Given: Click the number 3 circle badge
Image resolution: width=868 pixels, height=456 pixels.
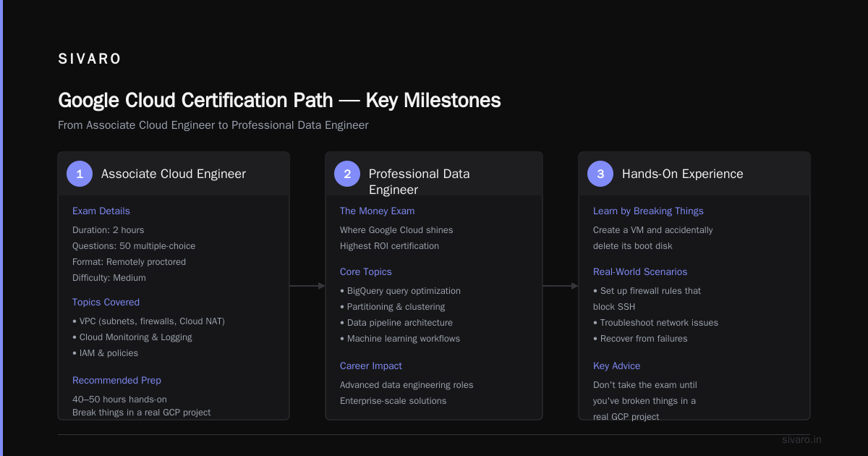Looking at the screenshot, I should 600,174.
